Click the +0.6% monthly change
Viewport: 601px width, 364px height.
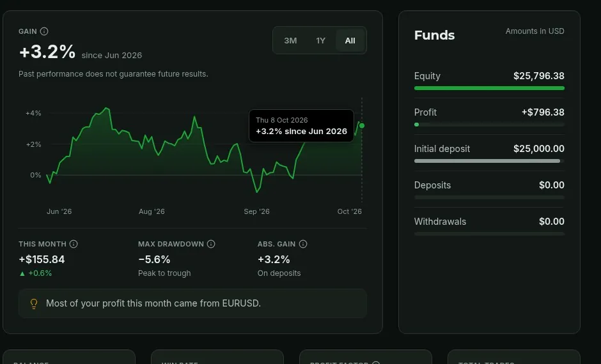click(40, 273)
